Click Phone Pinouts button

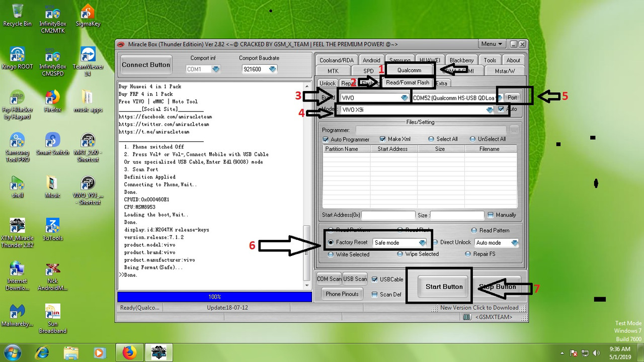click(342, 294)
